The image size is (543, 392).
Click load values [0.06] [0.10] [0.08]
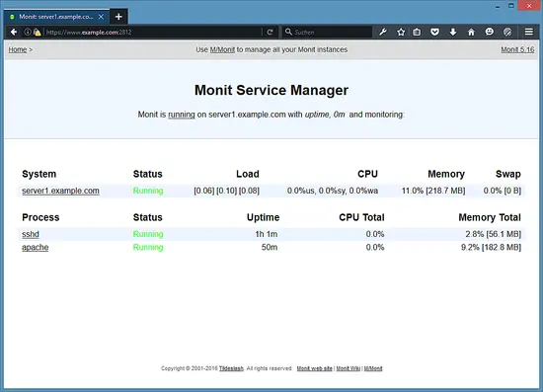coord(226,191)
